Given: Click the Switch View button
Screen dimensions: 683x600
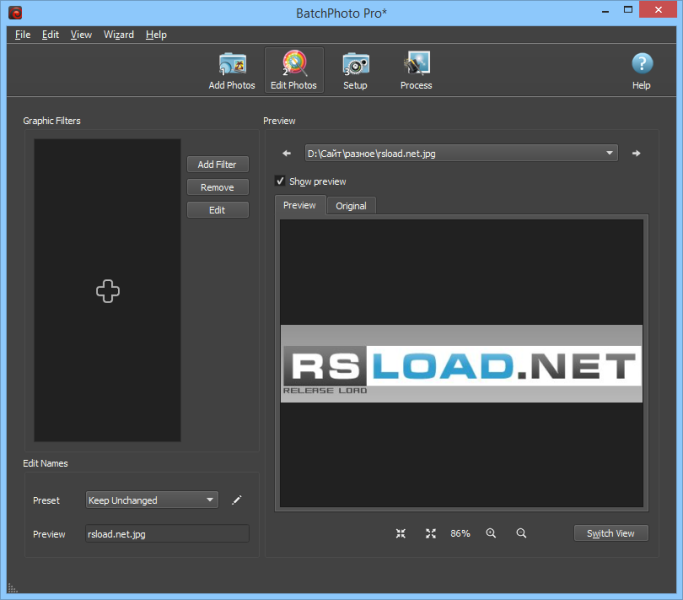Looking at the screenshot, I should tap(611, 533).
